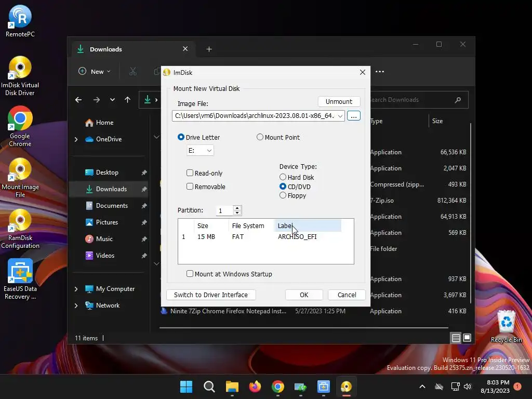Open the E: drive letter dropdown

[x=200, y=150]
